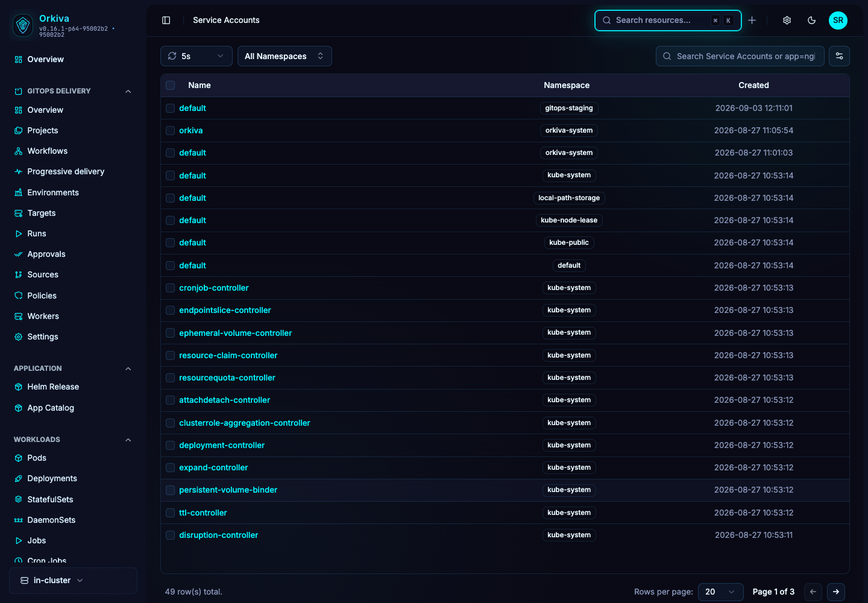868x603 pixels.
Task: Open the persistent-volume-binder service account
Action: (x=228, y=490)
